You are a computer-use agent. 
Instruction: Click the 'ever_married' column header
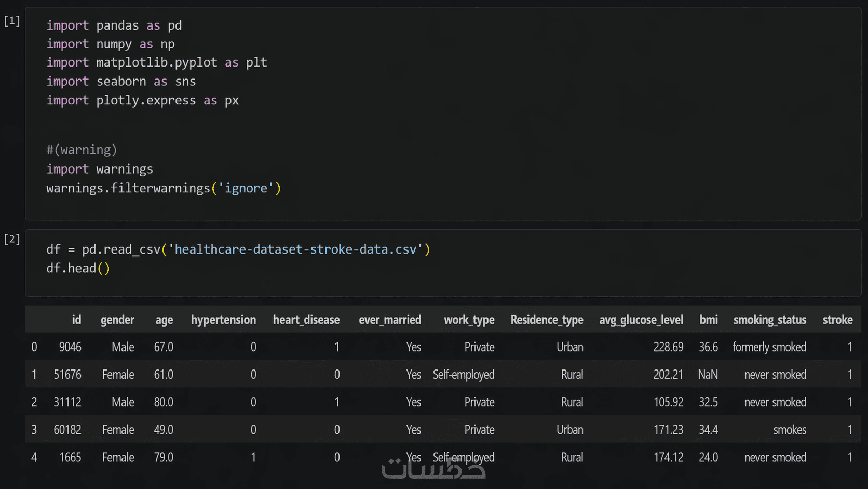click(390, 320)
